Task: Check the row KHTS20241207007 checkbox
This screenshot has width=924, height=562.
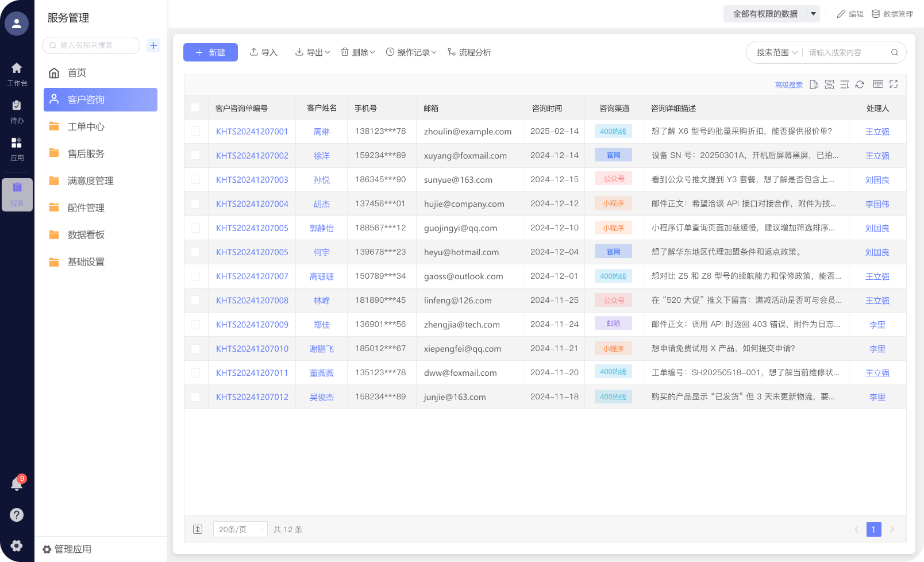Action: coord(195,276)
